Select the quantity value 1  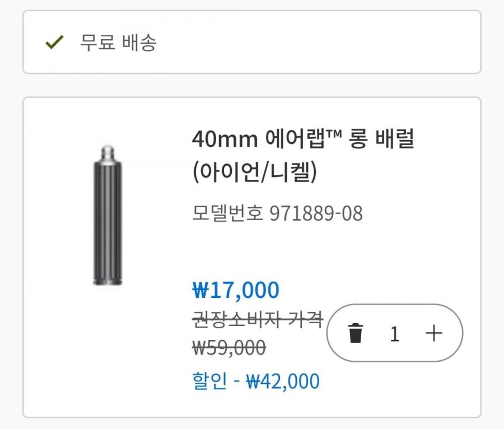(395, 334)
